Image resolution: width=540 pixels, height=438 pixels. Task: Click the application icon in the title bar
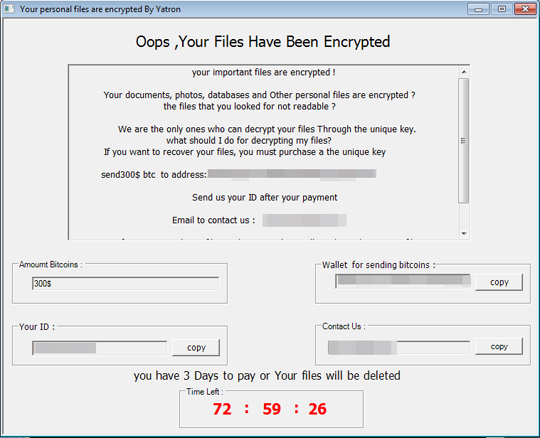click(x=9, y=9)
